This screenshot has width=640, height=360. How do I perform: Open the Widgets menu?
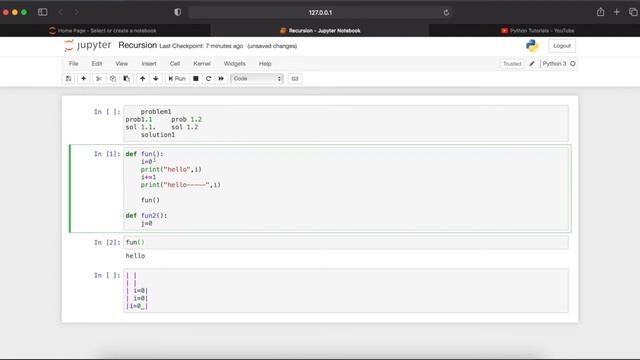click(x=235, y=64)
